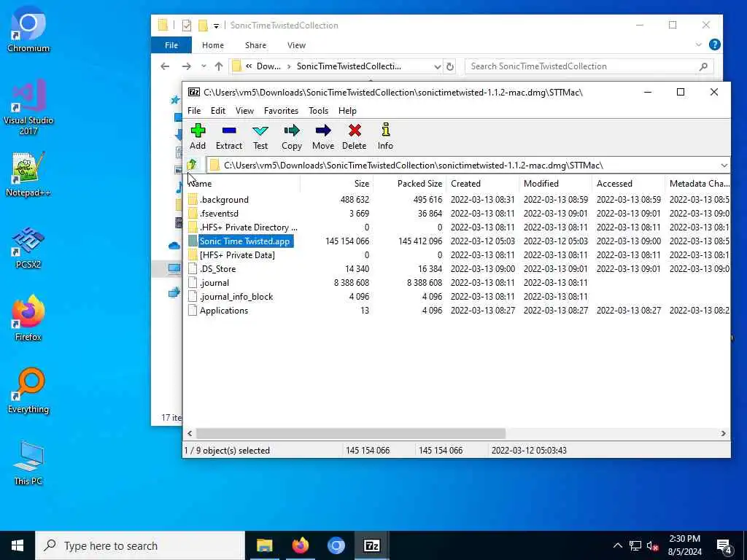The width and height of the screenshot is (747, 560).
Task: Run the Test archive tool
Action: coord(260,131)
